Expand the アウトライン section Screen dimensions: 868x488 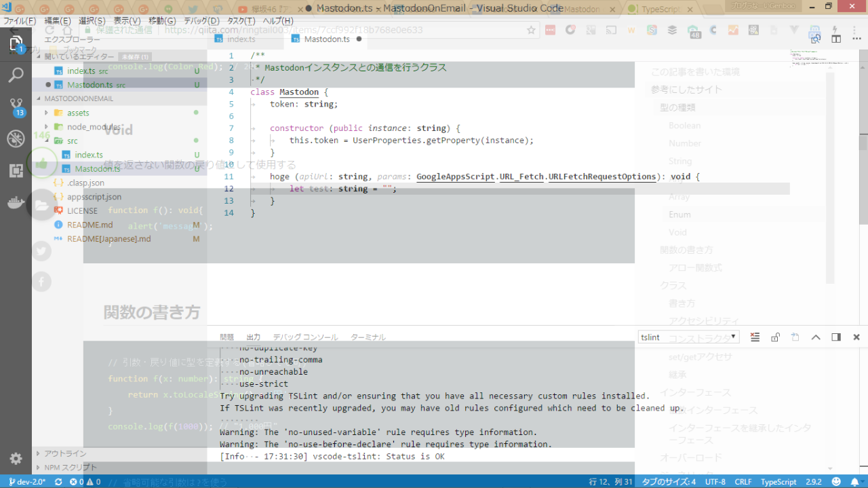click(x=65, y=453)
